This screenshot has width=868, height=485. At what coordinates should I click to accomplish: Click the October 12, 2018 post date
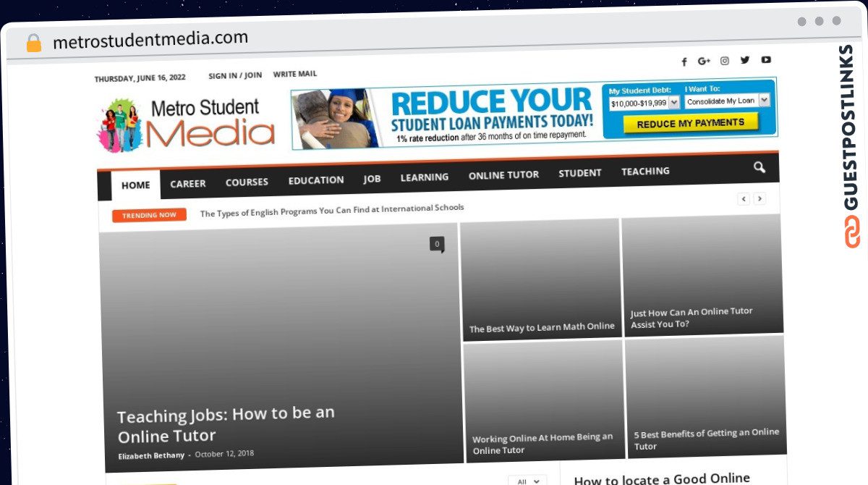point(224,454)
